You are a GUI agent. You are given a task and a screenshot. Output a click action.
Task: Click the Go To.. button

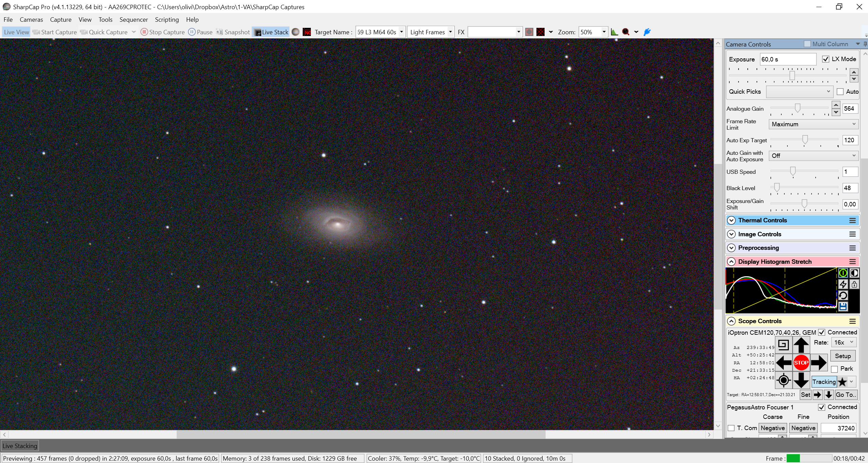pos(846,394)
